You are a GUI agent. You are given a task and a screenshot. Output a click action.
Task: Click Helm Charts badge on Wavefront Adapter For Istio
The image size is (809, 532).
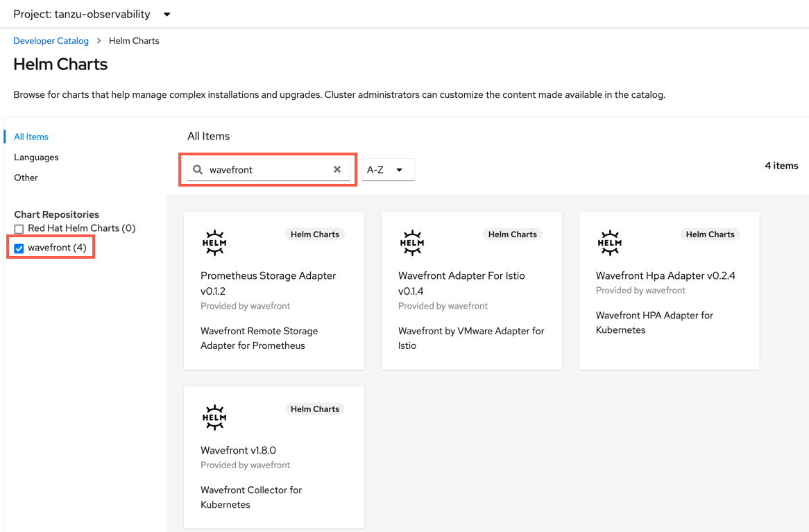tap(512, 234)
